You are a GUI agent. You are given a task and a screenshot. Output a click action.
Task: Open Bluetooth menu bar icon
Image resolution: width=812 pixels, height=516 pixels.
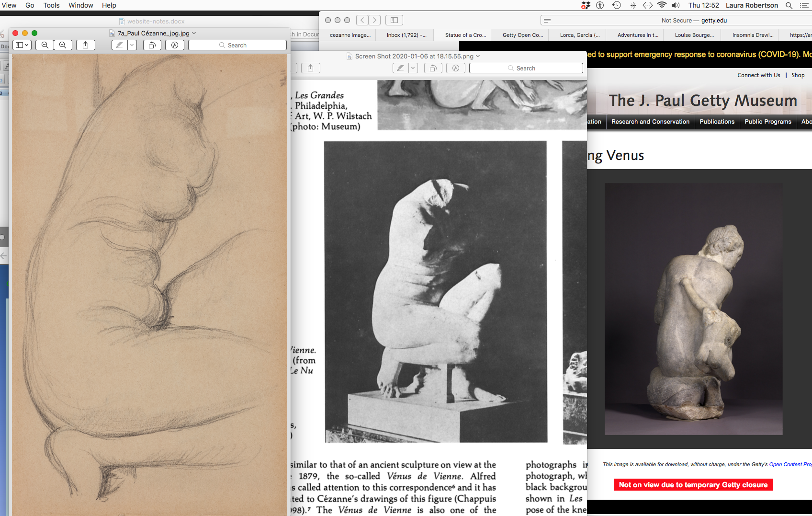click(633, 5)
